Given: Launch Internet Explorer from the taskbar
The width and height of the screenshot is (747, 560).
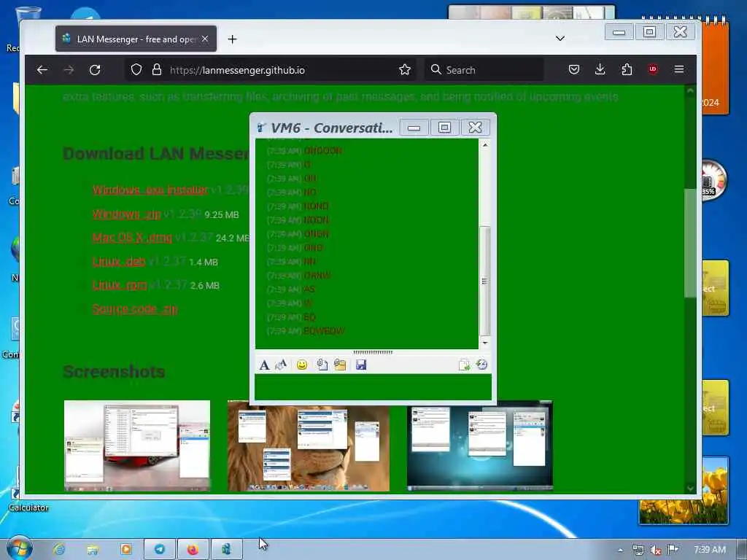Looking at the screenshot, I should tap(59, 550).
